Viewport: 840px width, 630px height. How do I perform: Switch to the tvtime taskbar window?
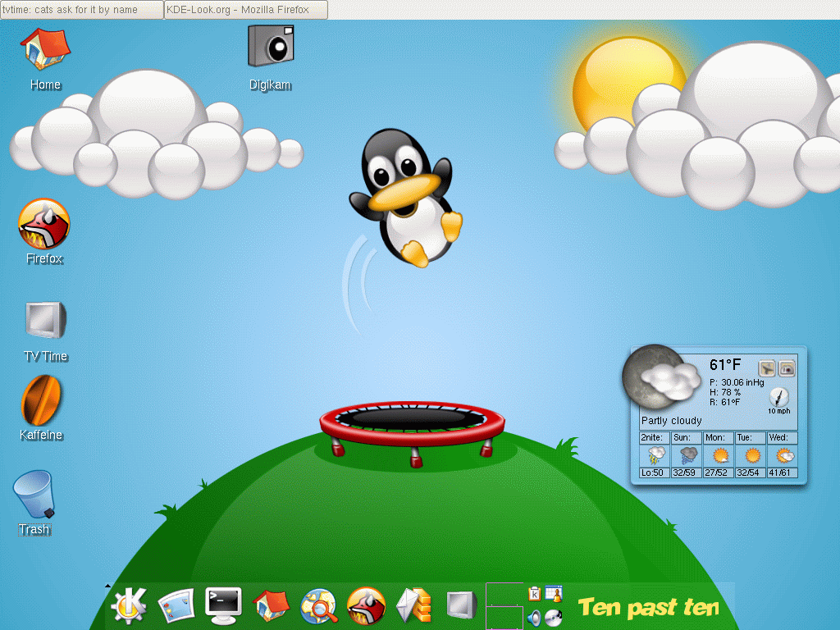tap(82, 10)
